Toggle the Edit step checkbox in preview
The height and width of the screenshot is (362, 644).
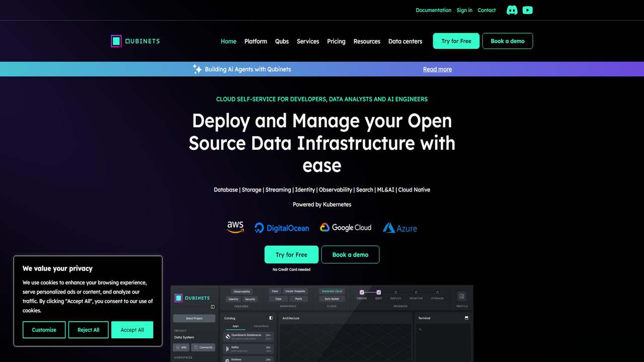(x=379, y=292)
